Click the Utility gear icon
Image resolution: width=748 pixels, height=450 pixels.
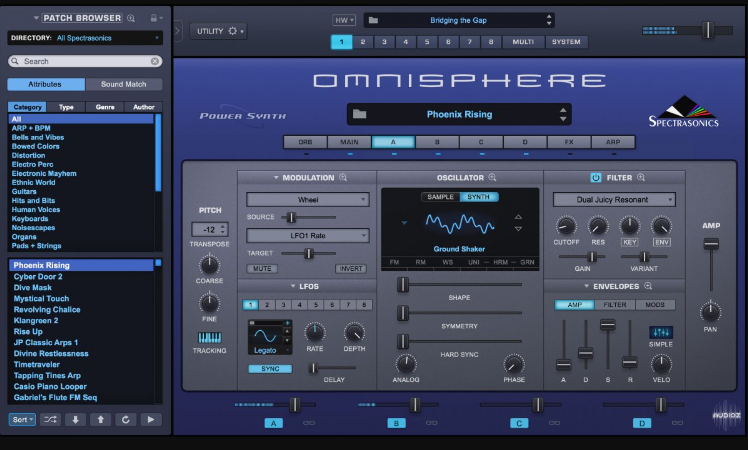232,31
